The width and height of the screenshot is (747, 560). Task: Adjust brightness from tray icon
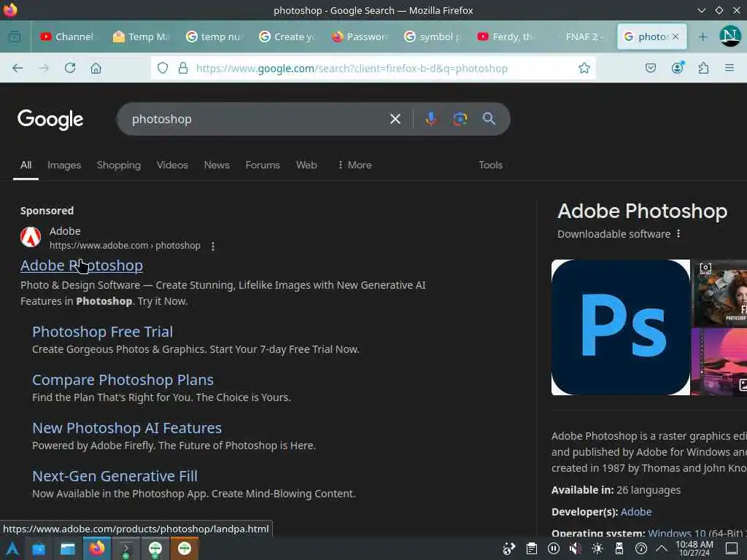coord(597,548)
